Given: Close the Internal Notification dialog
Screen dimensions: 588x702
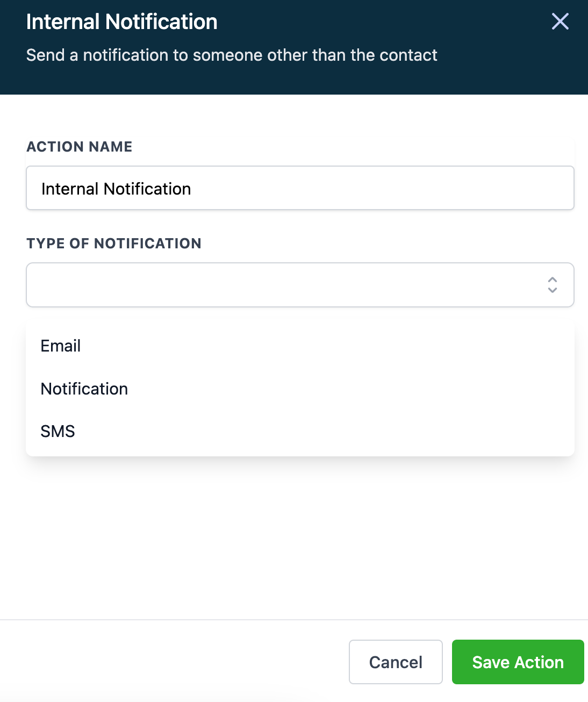Looking at the screenshot, I should (x=560, y=22).
